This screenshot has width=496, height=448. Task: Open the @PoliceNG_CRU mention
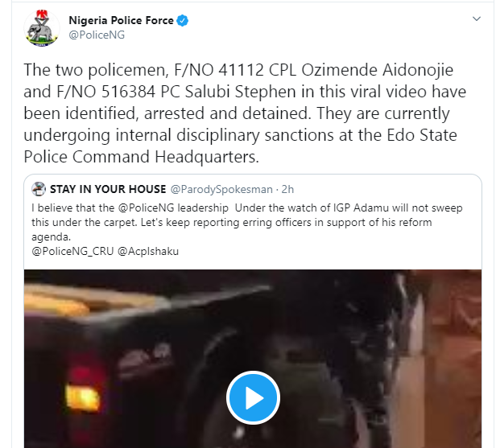72,252
